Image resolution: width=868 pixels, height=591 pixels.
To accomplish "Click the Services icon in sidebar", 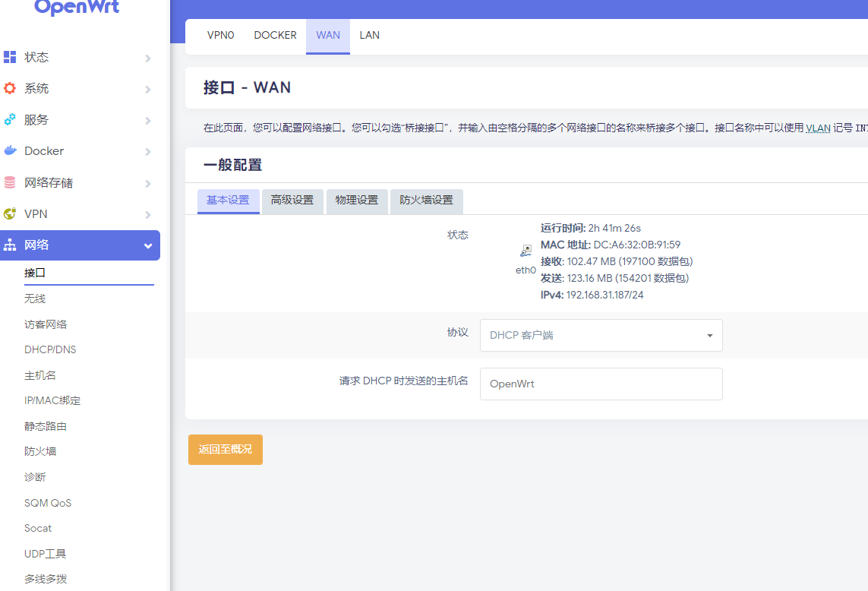I will tap(10, 119).
